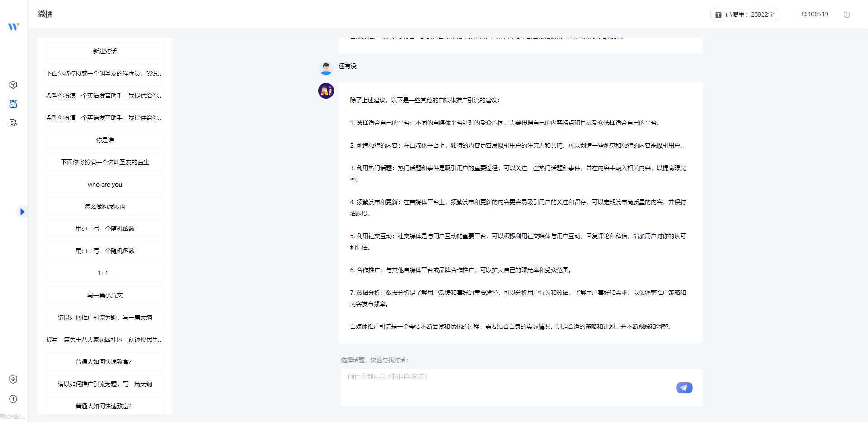Switch to the who are you conversation
The height and width of the screenshot is (422, 868).
(x=105, y=184)
